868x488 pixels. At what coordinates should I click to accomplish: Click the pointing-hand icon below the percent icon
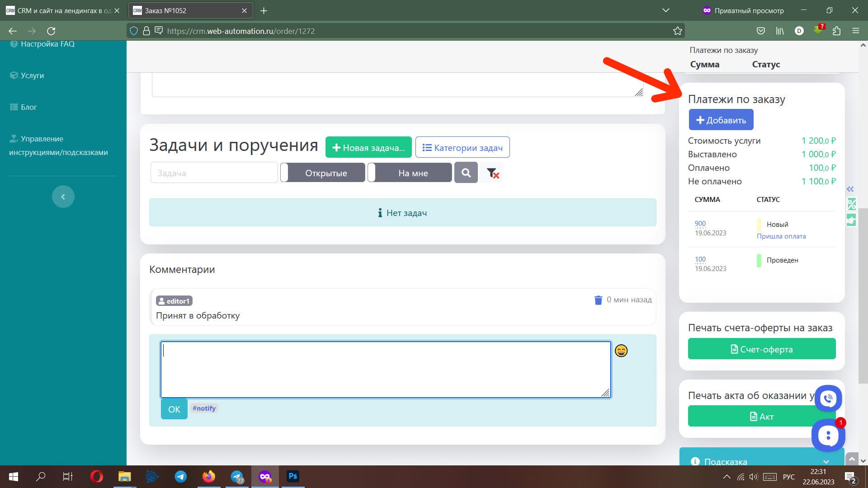pos(852,221)
